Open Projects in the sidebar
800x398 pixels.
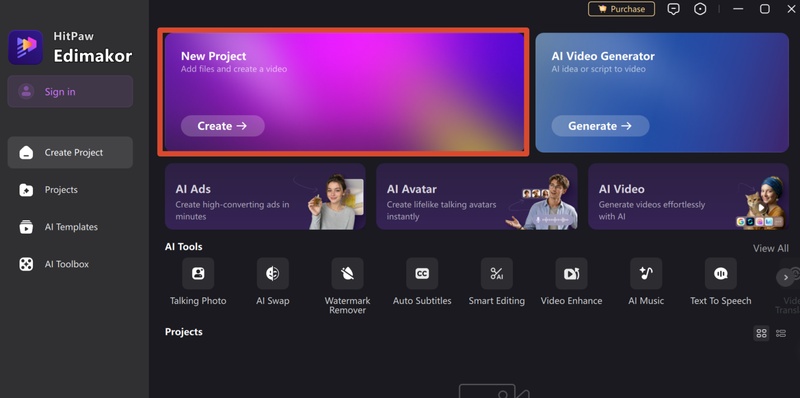tap(70, 190)
